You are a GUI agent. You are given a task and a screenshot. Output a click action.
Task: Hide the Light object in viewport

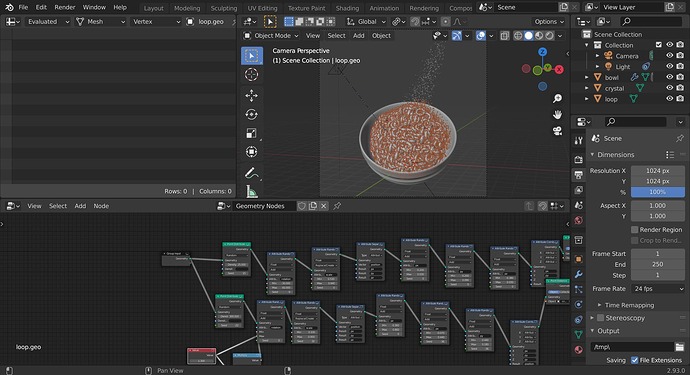[x=669, y=66]
